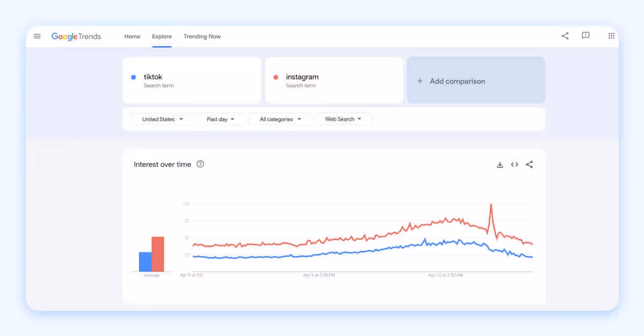Click the red dot for instagram term
This screenshot has height=336, width=644.
pyautogui.click(x=276, y=77)
